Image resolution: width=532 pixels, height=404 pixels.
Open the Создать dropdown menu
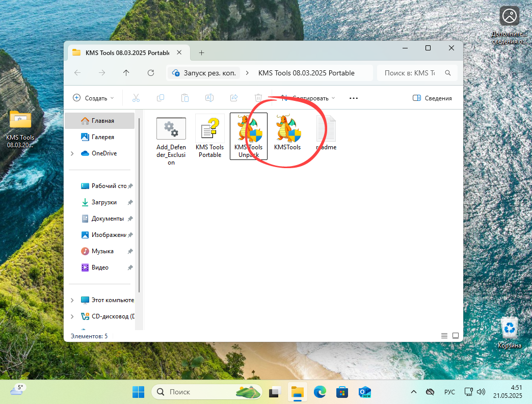tap(93, 98)
